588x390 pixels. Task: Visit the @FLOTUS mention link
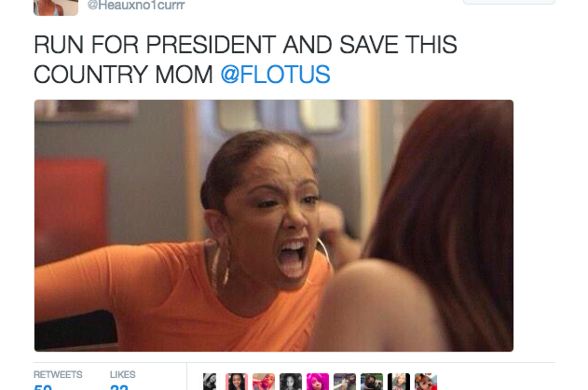pos(275,75)
